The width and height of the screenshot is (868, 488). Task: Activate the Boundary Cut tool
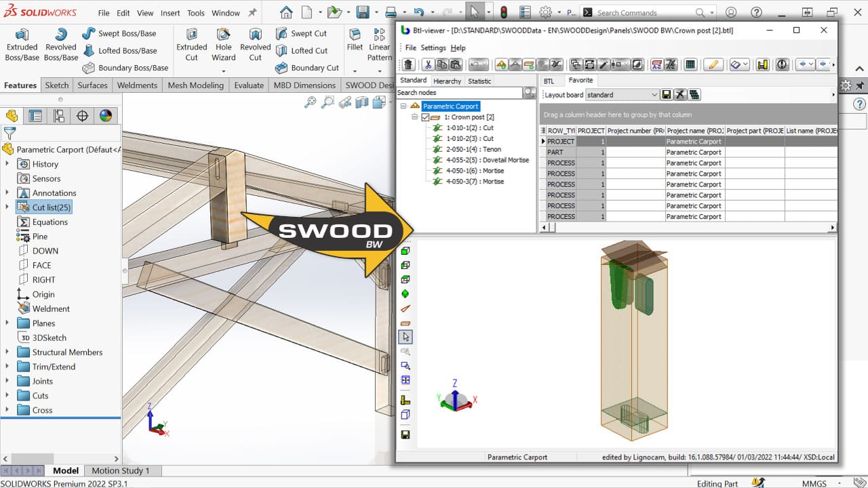[307, 68]
